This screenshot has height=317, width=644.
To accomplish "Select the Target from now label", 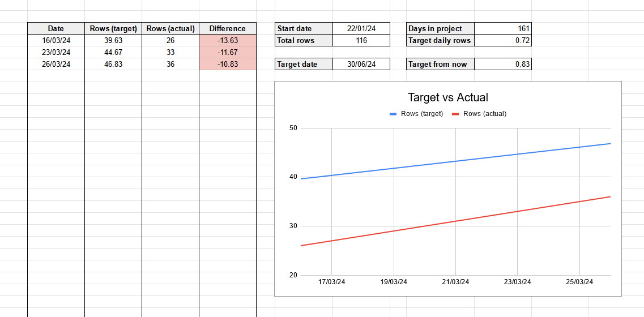I will [x=440, y=65].
